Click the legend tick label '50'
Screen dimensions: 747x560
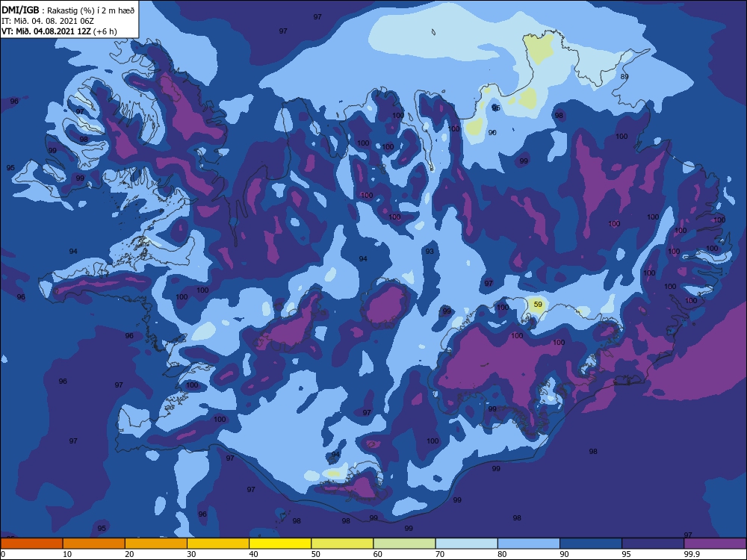pos(316,554)
